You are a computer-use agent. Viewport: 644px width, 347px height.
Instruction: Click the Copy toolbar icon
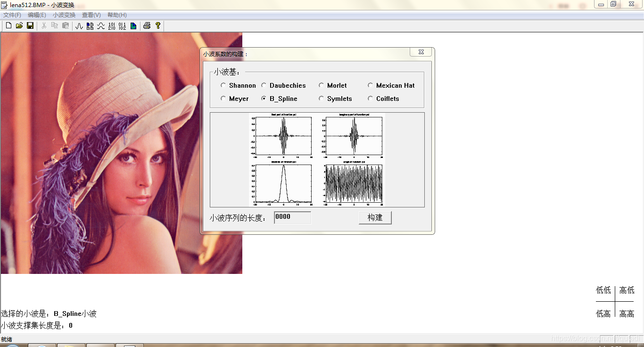coord(55,25)
